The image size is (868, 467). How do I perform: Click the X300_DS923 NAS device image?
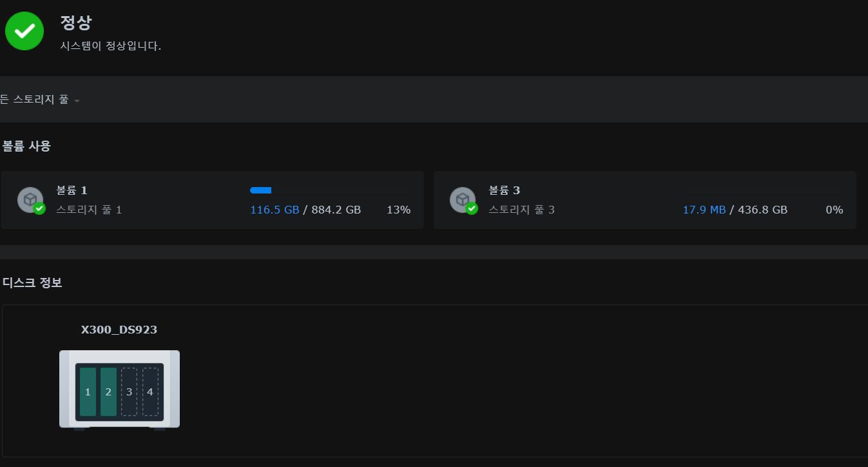pyautogui.click(x=119, y=390)
